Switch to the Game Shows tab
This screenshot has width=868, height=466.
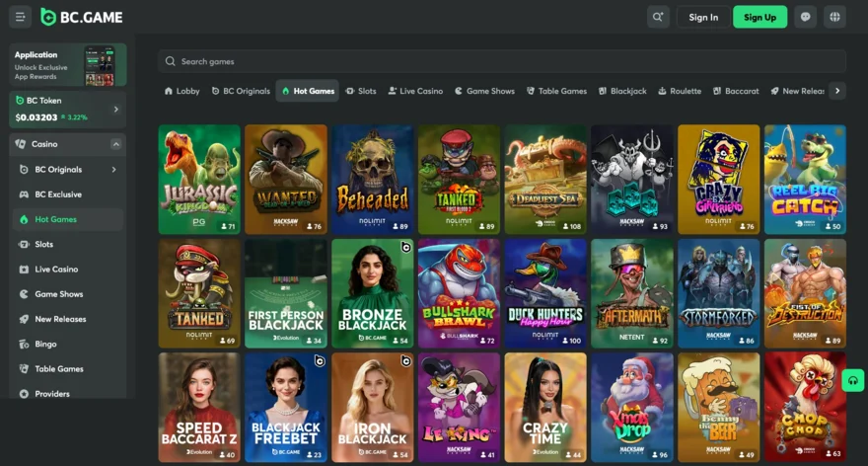(485, 91)
